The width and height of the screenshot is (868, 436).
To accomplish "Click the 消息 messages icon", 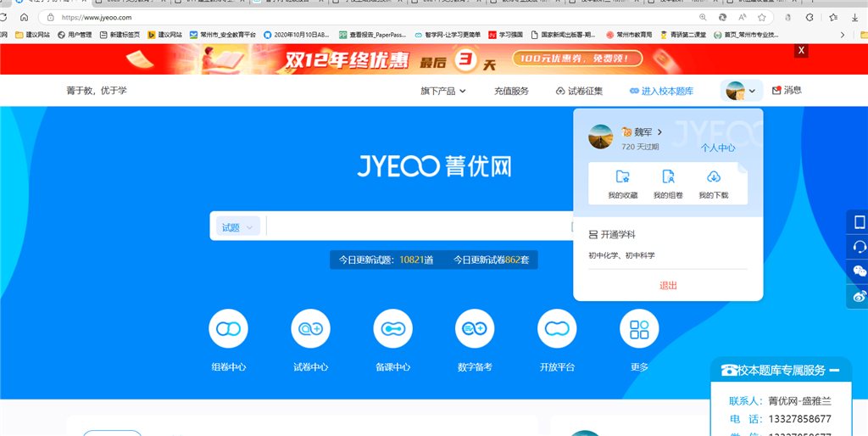I will point(776,90).
